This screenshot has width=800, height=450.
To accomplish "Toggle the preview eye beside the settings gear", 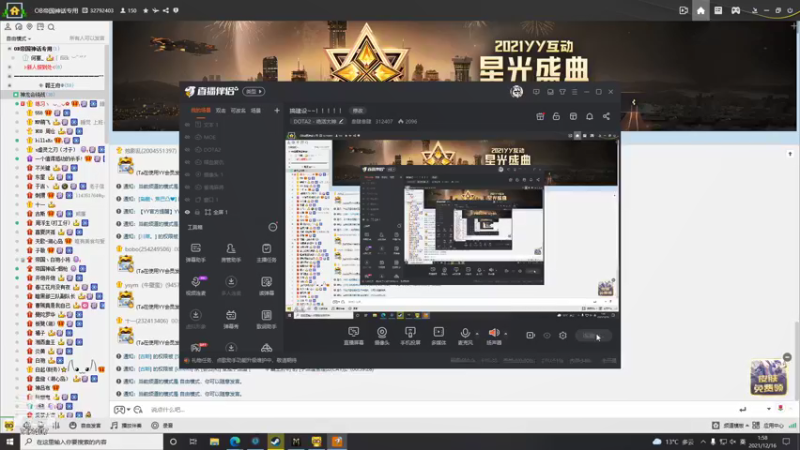I will [547, 335].
